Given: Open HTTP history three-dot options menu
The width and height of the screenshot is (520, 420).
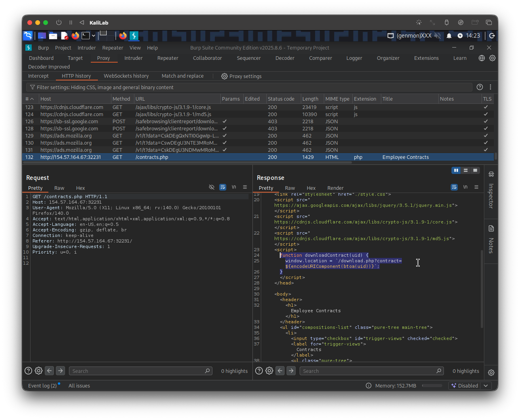Looking at the screenshot, I should pyautogui.click(x=491, y=87).
